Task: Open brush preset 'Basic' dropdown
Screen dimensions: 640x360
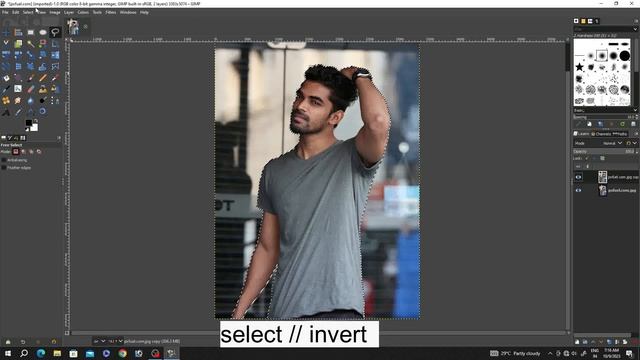Action: 606,110
